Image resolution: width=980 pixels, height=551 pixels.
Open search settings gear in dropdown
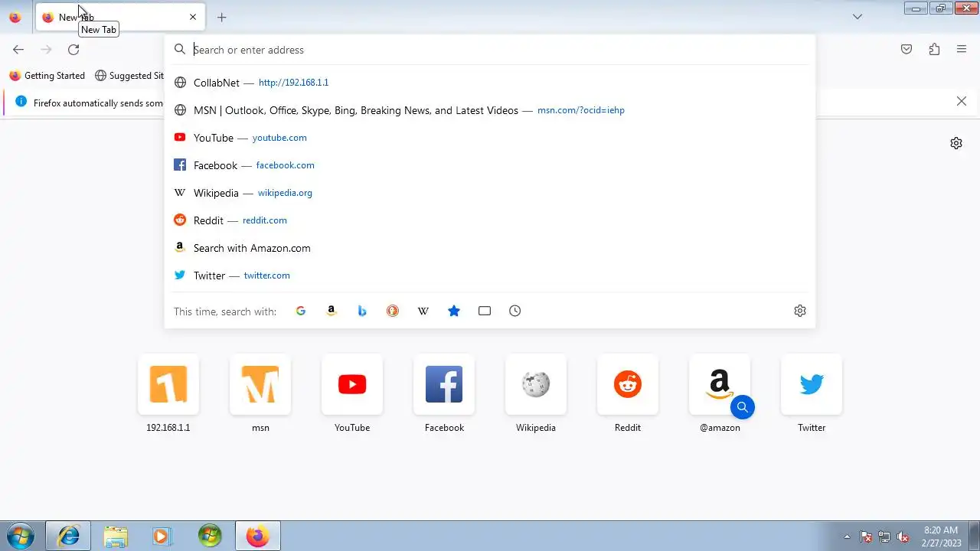pos(800,311)
